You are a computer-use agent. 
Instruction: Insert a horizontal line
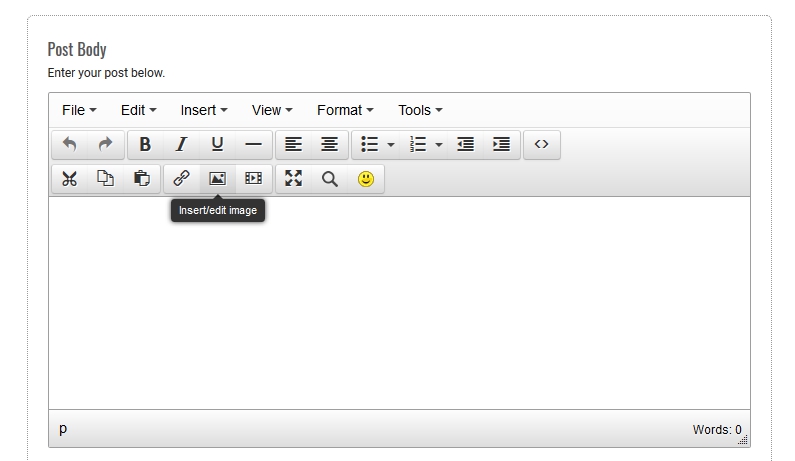pos(253,145)
